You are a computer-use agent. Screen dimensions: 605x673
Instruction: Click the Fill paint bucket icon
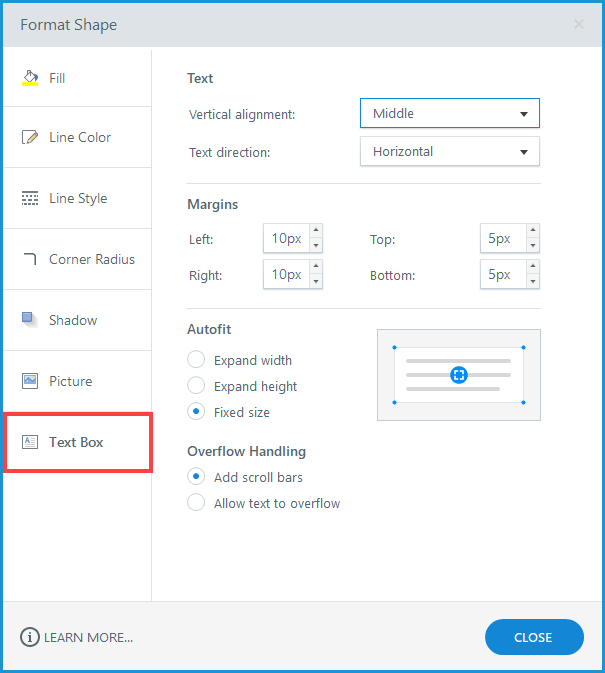[30, 78]
